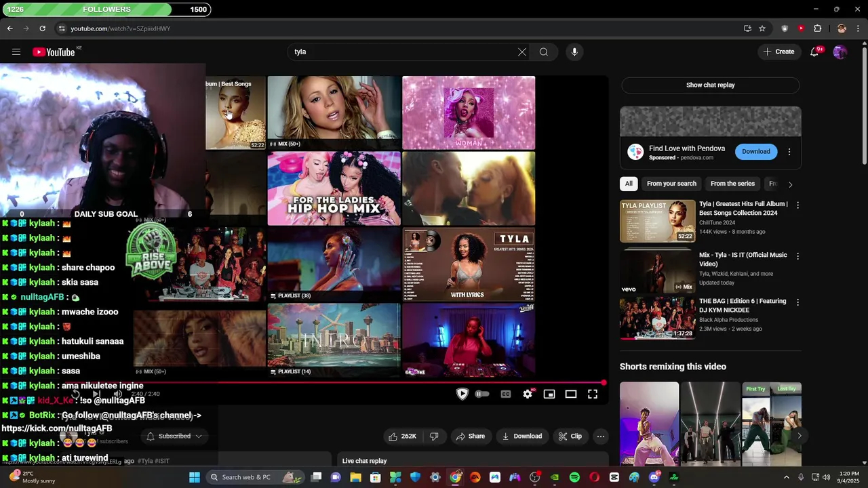Click Download on the Pendova ad
This screenshot has width=868, height=488.
coord(756,152)
